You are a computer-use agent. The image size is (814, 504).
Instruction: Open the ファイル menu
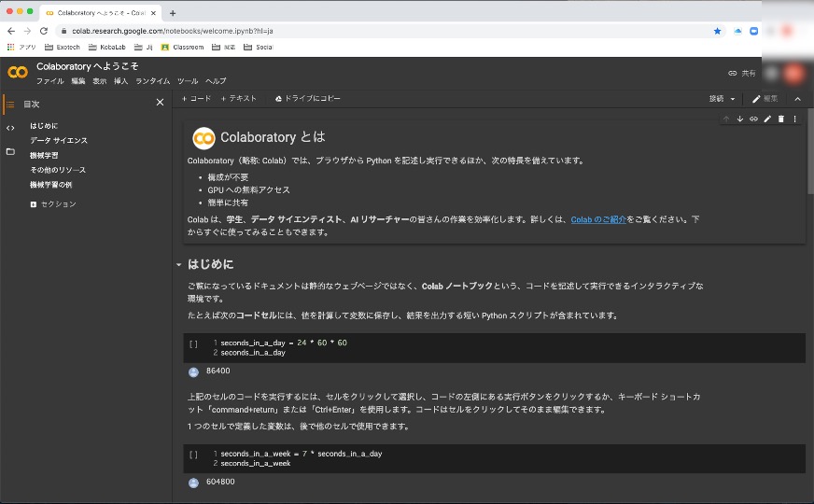coord(49,81)
